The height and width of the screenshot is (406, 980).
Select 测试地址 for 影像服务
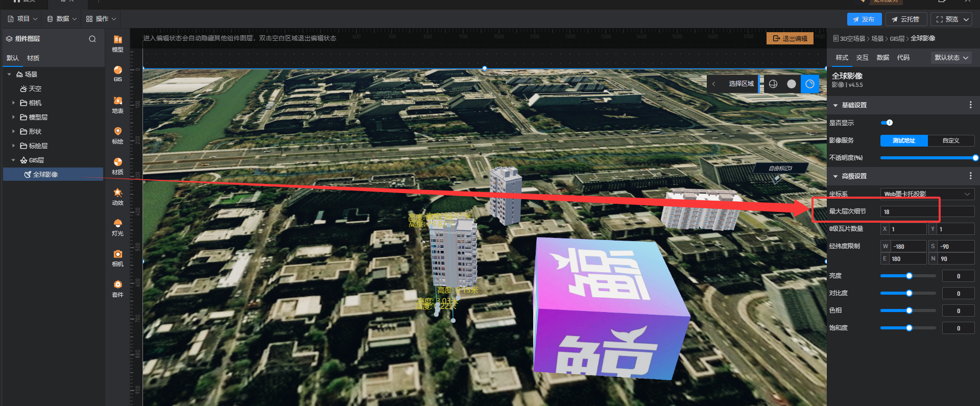pyautogui.click(x=904, y=140)
